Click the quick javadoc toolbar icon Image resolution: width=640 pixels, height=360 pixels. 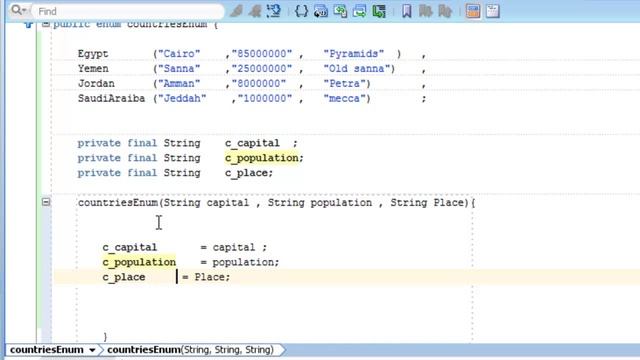coord(321,11)
